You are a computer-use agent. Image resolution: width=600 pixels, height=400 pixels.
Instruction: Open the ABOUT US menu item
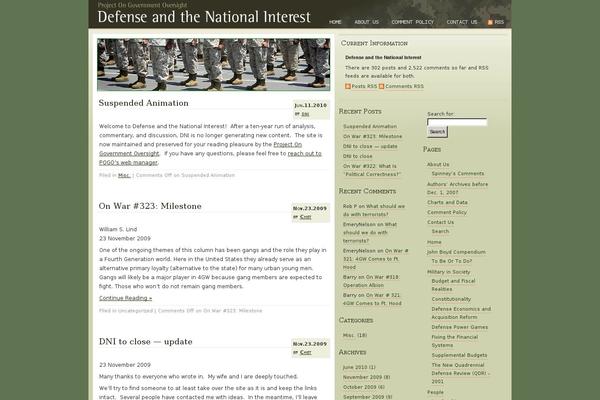pyautogui.click(x=367, y=22)
